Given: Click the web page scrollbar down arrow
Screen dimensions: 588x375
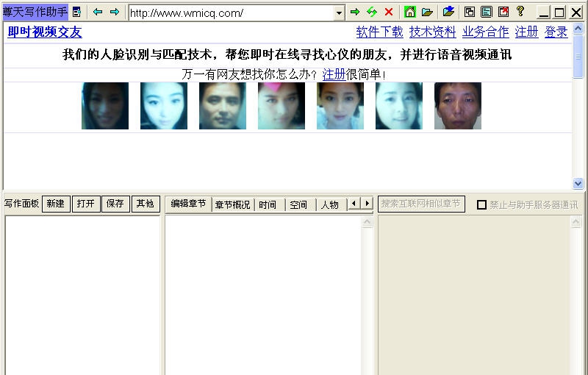Looking at the screenshot, I should (x=578, y=183).
